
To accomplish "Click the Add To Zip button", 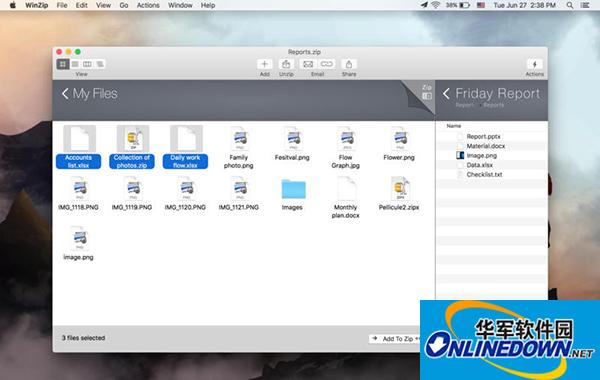I will (395, 339).
